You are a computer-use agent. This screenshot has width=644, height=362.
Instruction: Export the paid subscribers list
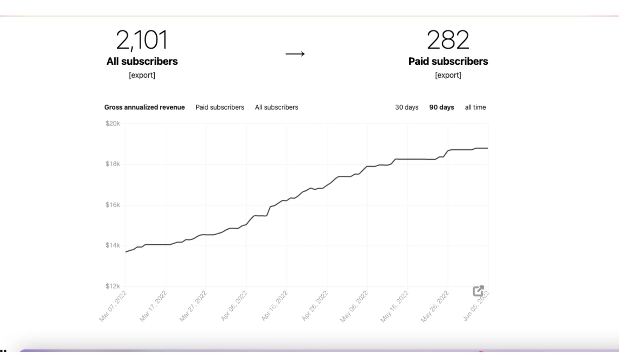tap(448, 75)
